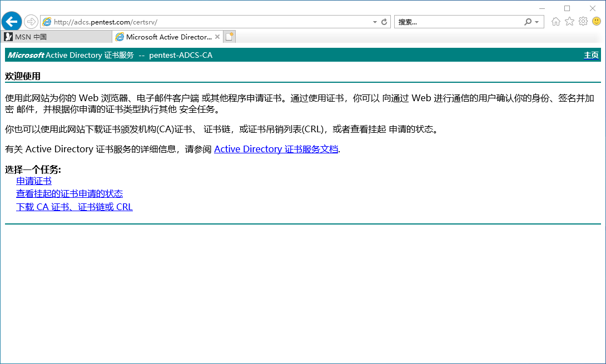Click the forward navigation arrow

pyautogui.click(x=31, y=22)
